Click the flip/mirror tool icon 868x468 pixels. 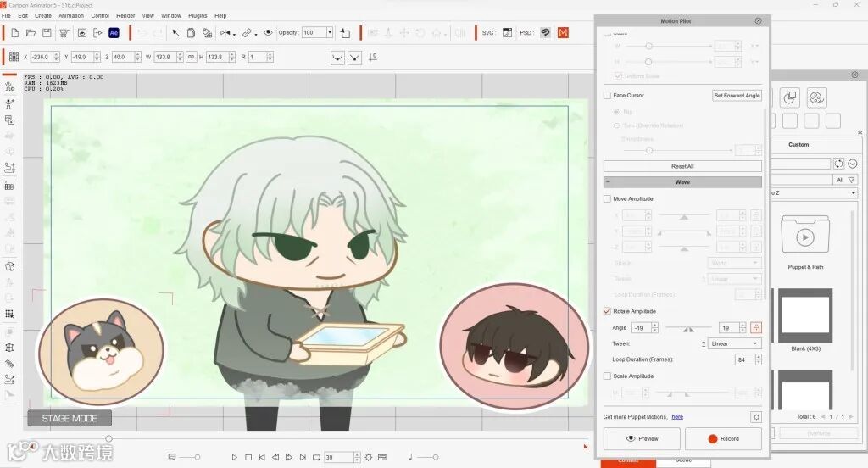coord(225,33)
